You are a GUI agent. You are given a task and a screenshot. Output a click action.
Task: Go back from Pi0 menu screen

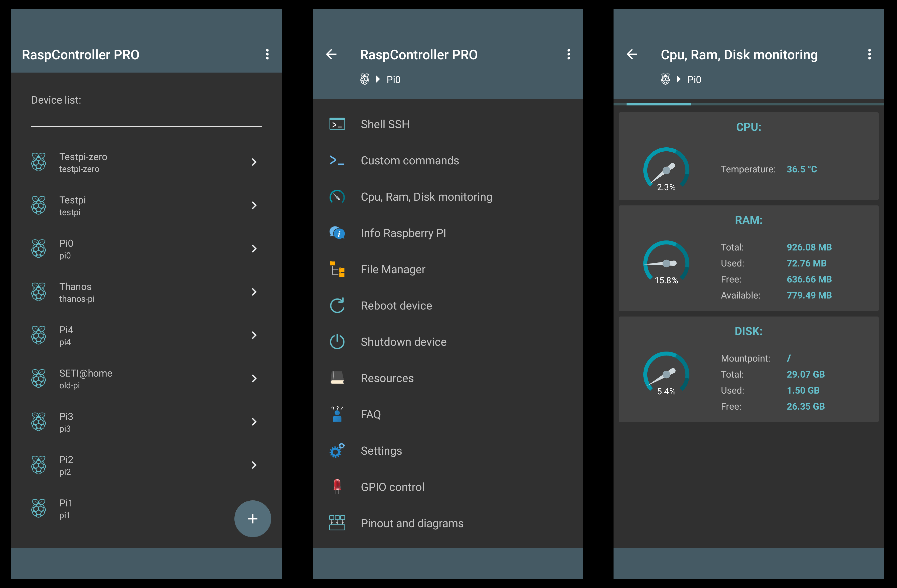tap(331, 54)
